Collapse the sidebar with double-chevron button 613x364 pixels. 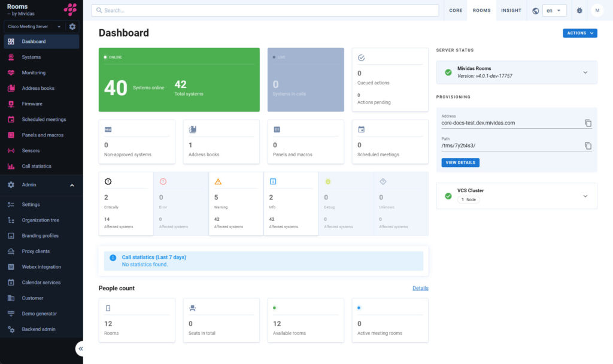tap(81, 348)
